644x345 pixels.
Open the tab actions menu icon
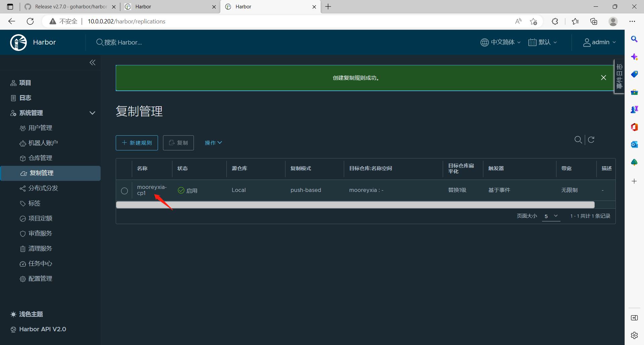[10, 7]
